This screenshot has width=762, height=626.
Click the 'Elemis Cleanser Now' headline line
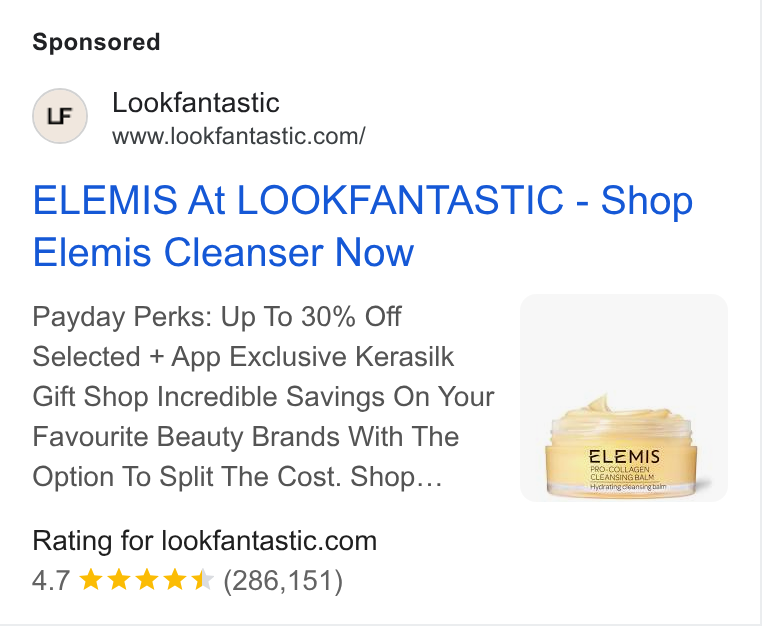click(223, 252)
